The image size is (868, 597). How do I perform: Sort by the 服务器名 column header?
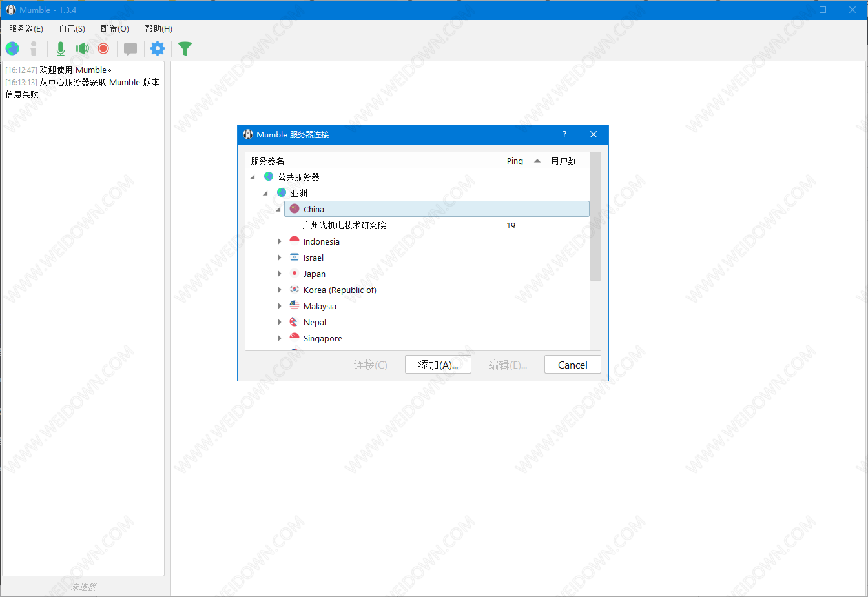click(267, 161)
